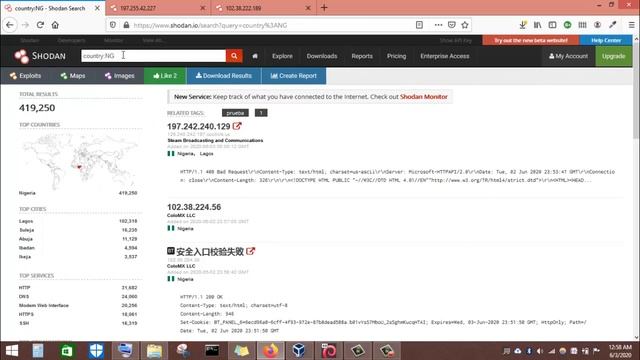Screen dimensions: 640x360
Task: Close the country:NG Shodan Search tab
Action: pos(97,8)
